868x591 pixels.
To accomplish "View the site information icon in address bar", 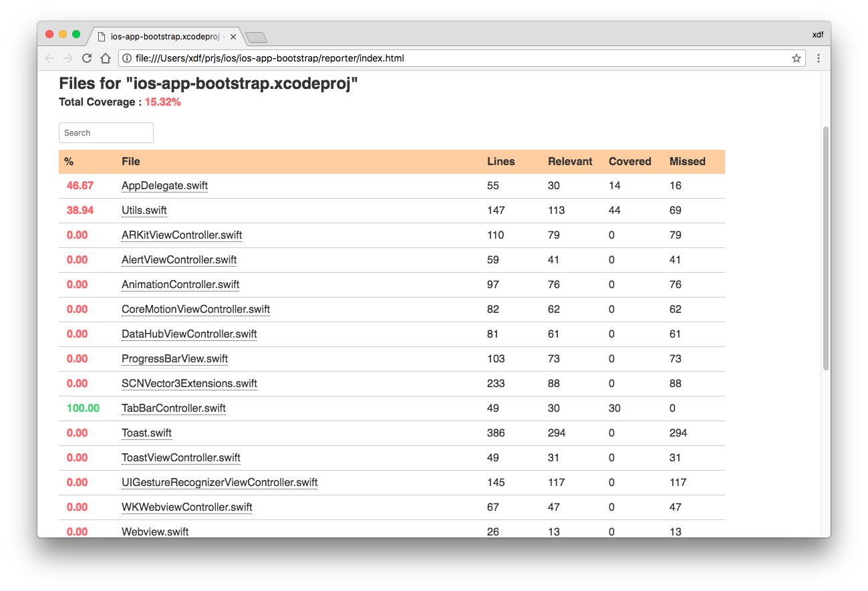I will tap(127, 59).
